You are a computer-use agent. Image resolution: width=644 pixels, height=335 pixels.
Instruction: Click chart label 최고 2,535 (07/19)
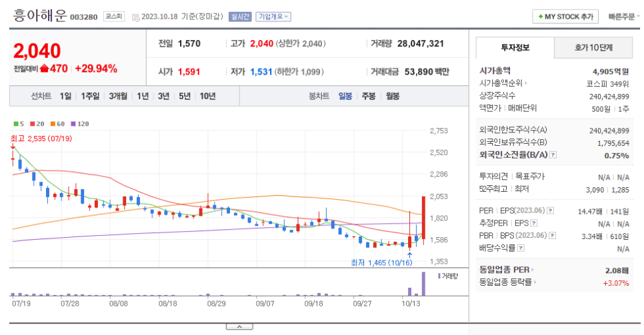click(x=41, y=139)
